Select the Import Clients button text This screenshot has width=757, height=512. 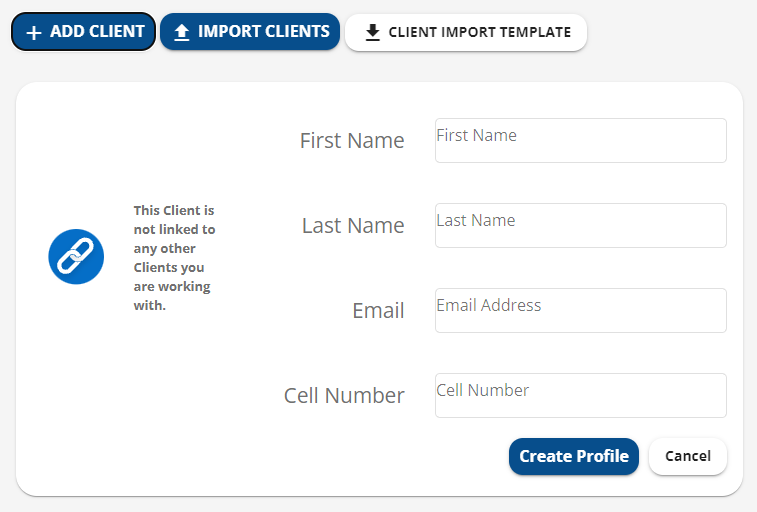tap(264, 31)
